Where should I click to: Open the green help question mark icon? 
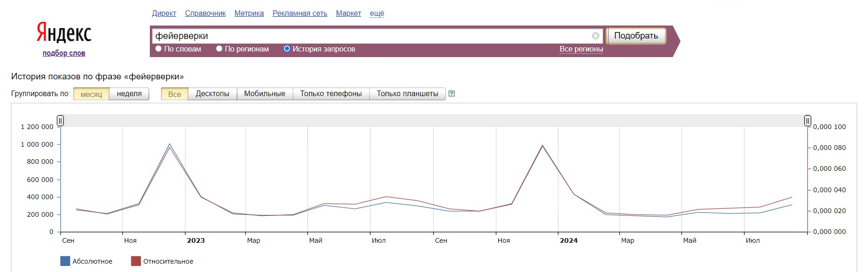(x=451, y=94)
